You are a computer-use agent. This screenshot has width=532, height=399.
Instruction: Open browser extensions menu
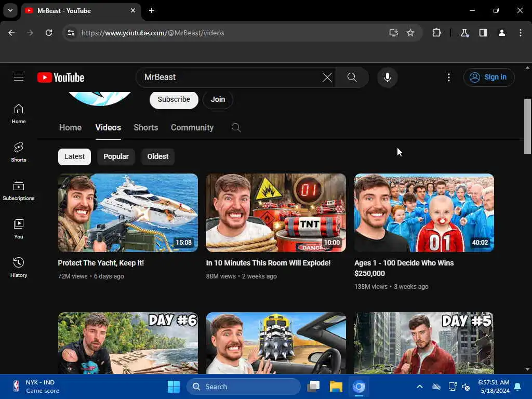[436, 33]
